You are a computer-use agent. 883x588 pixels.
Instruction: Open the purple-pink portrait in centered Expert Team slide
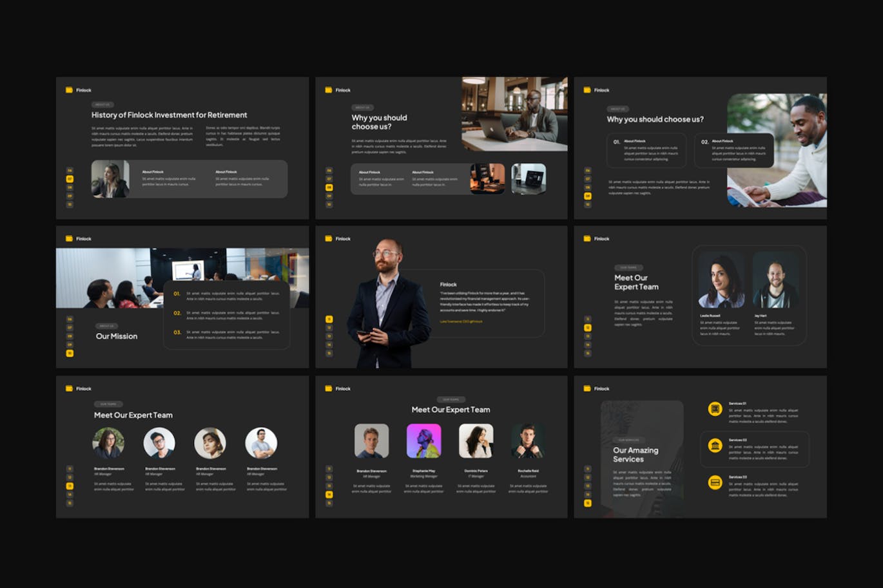point(423,441)
